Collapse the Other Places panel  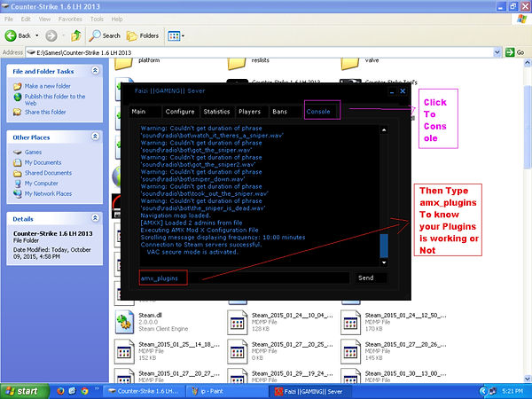click(96, 137)
